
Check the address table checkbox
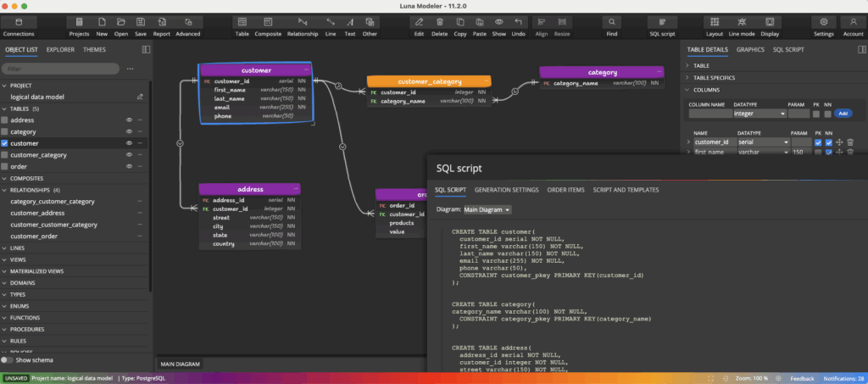click(4, 120)
